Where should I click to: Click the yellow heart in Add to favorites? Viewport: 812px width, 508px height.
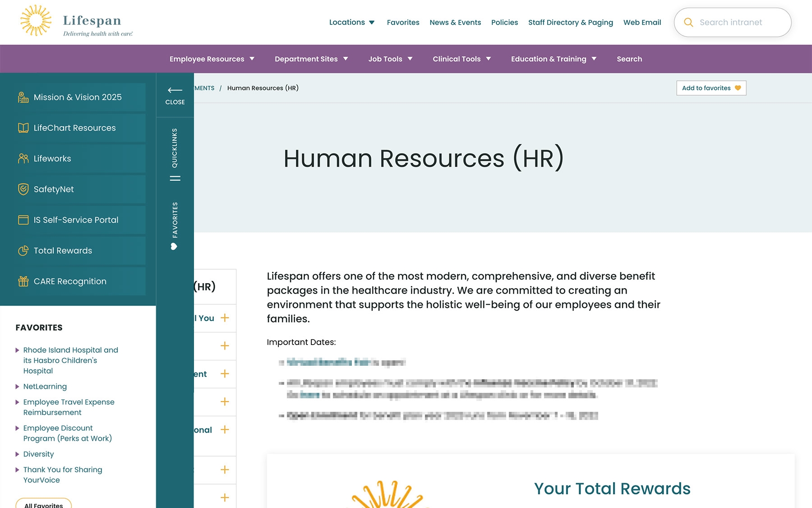(738, 88)
